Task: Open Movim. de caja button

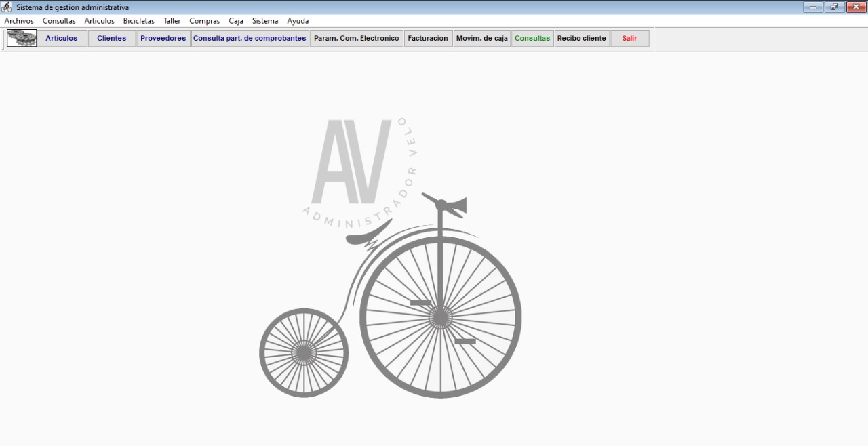Action: tap(482, 39)
